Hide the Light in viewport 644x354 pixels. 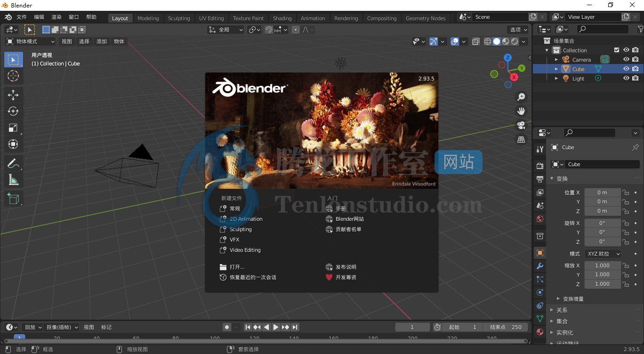click(x=626, y=78)
